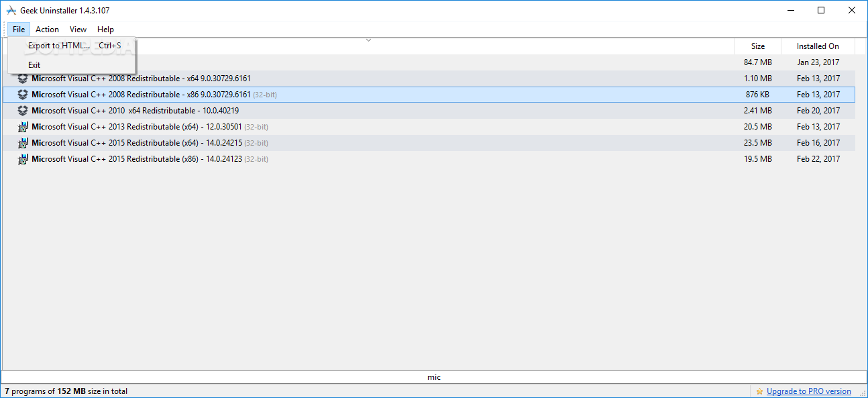Click the Feb 20, 2017 install date
Image resolution: width=868 pixels, height=398 pixels.
(818, 111)
